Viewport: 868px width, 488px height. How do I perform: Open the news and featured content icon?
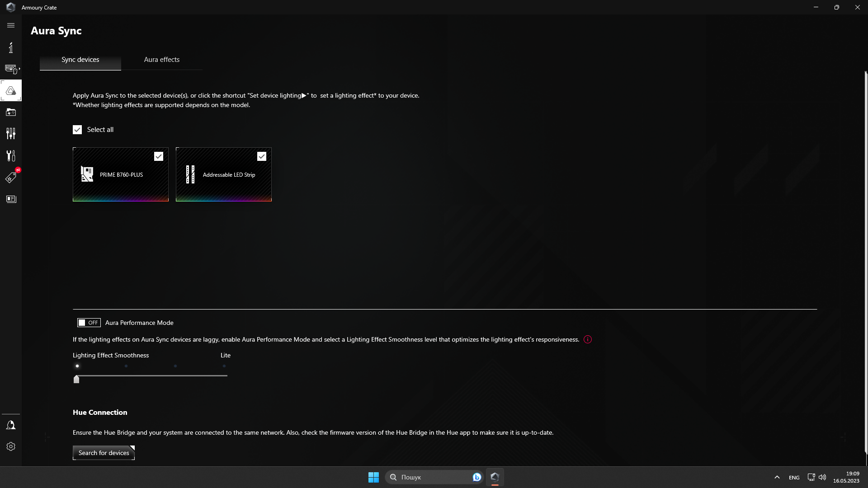[x=11, y=199]
